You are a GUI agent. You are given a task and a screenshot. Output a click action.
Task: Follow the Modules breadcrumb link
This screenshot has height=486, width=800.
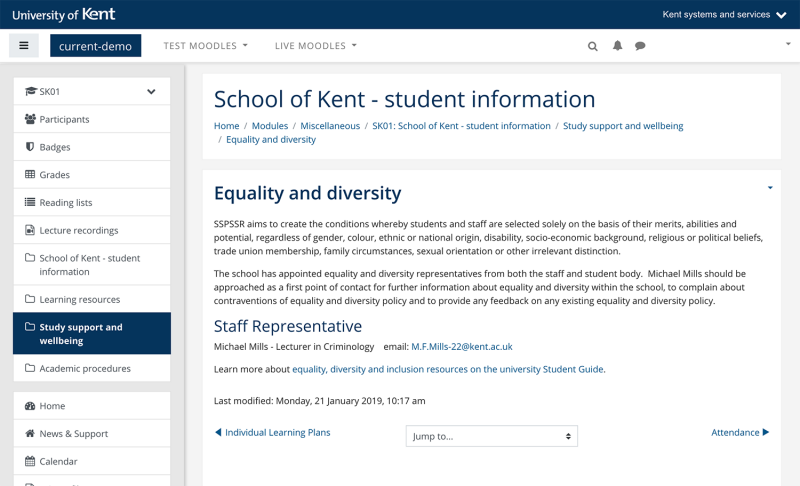(270, 126)
